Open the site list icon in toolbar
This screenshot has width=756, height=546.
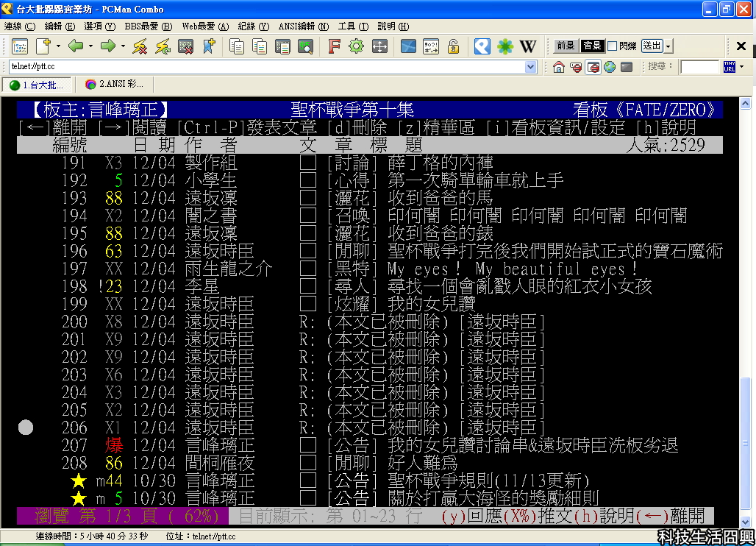point(20,46)
